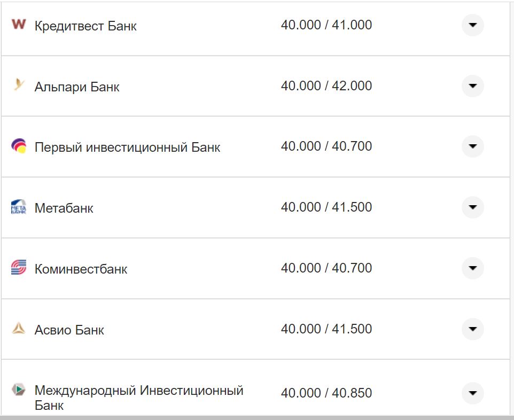Click the Международный Инвестиционный Банк logo
514x420 pixels.
point(18,390)
